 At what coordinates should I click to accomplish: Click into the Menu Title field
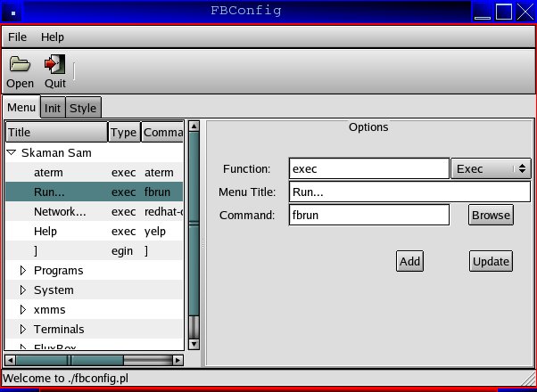coord(409,192)
